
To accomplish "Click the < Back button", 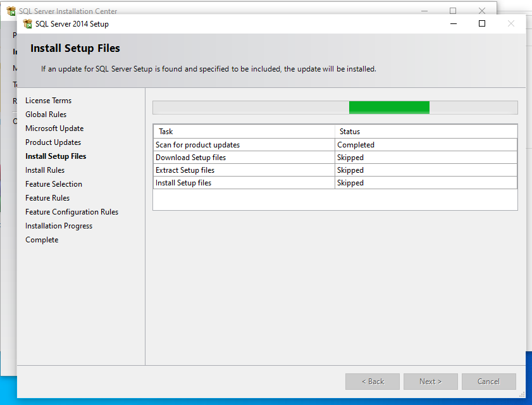I will (373, 382).
